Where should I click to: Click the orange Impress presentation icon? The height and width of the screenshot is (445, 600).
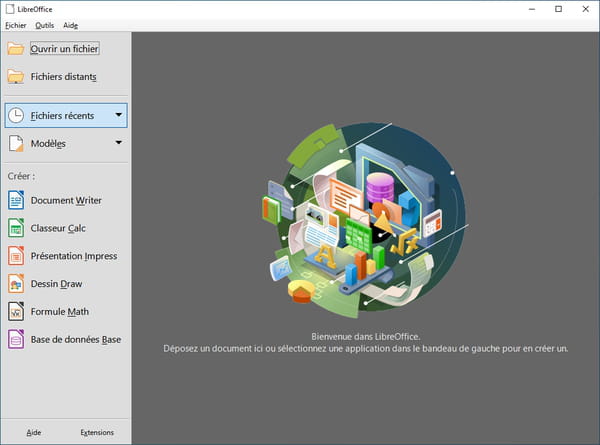[16, 256]
